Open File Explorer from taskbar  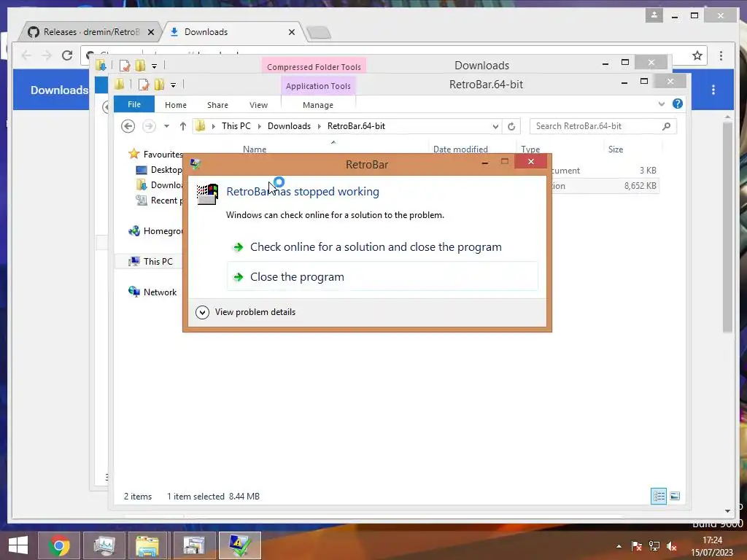pyautogui.click(x=147, y=545)
